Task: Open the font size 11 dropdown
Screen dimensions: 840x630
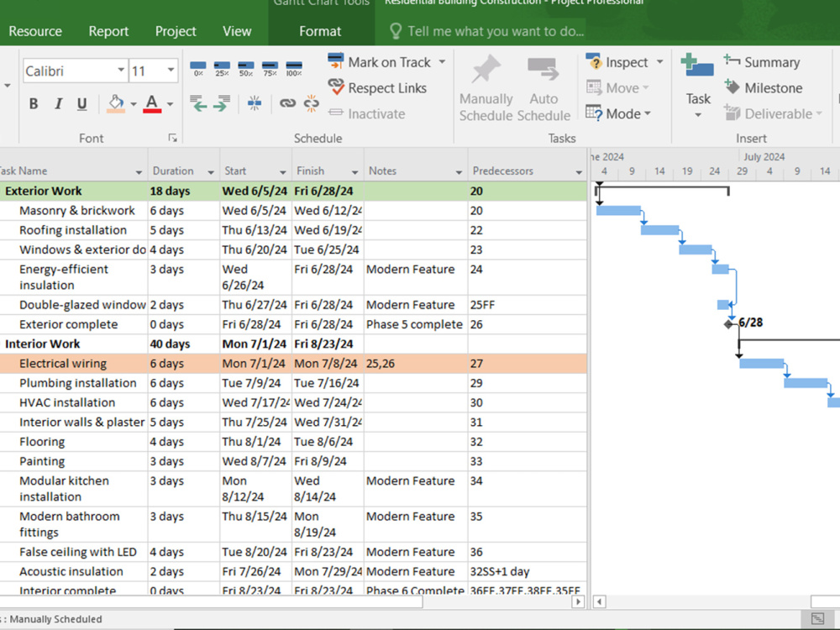Action: point(171,71)
